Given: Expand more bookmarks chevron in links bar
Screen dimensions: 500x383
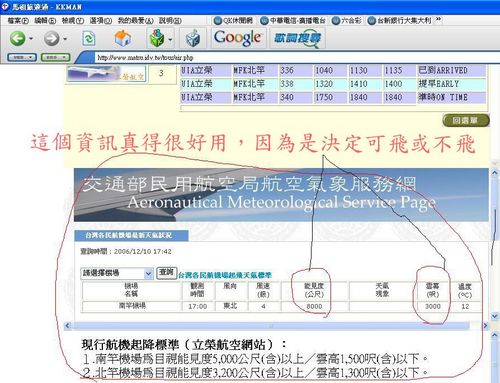Looking at the screenshot, I should point(439,20).
